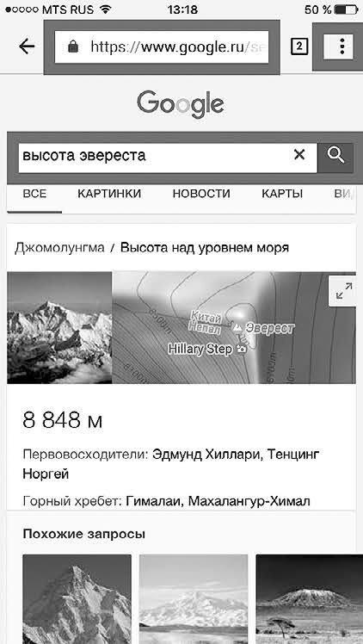Viewport: 363px width, 644px height.
Task: Clear the search query with the X icon
Action: click(300, 155)
